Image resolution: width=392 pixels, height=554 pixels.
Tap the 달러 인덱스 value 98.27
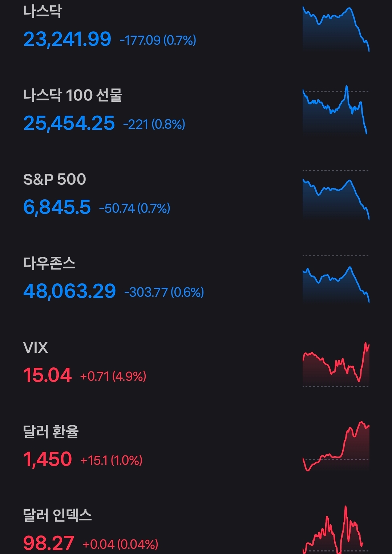pos(49,543)
